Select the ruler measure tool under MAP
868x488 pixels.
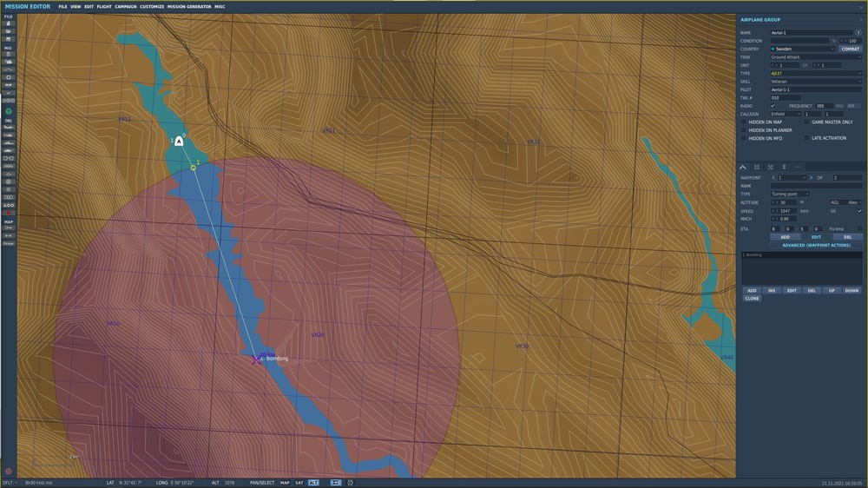9,235
